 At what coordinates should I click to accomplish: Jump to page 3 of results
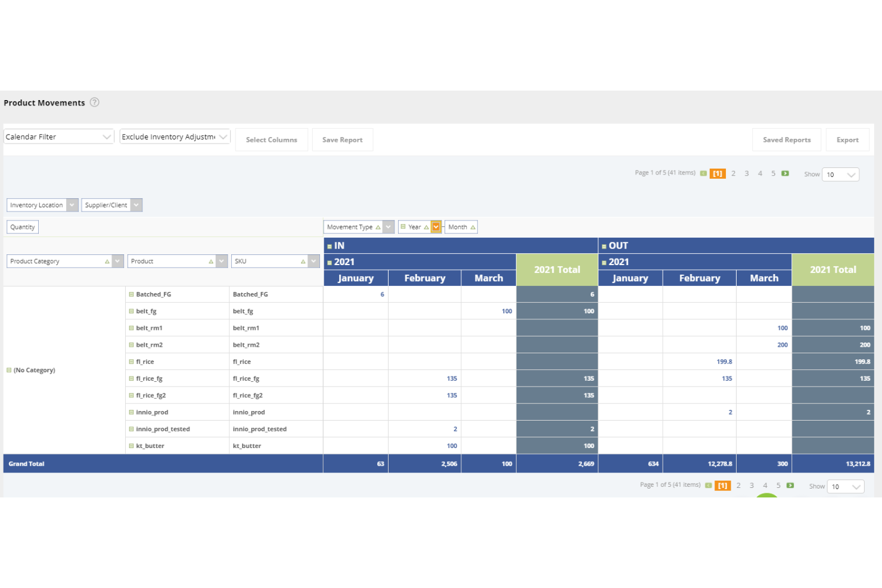click(x=747, y=173)
